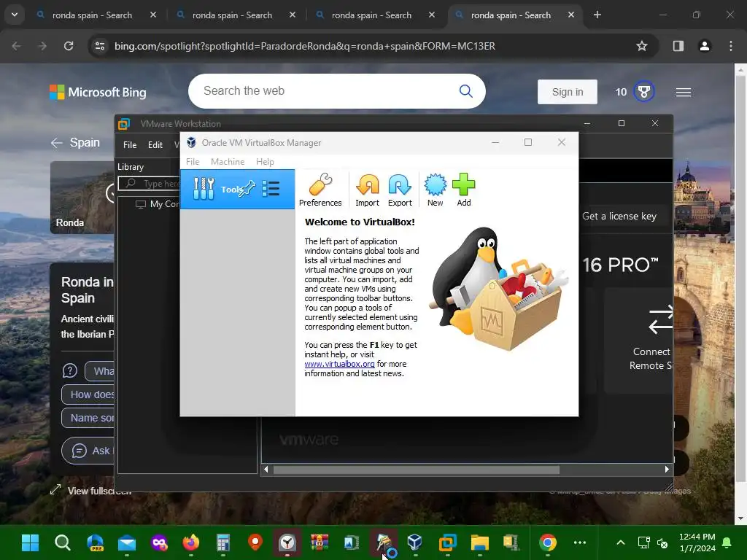Open the Tools list menu icon
747x560 pixels.
pos(271,189)
